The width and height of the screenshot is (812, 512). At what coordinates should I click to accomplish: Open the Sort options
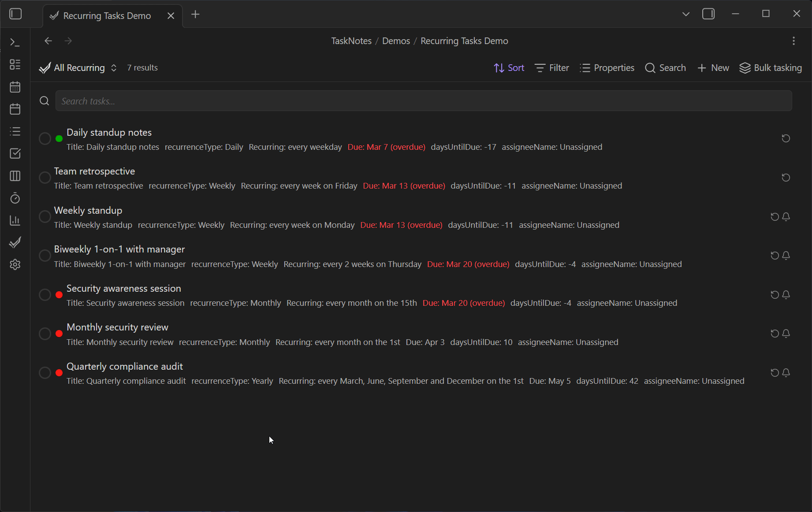click(509, 67)
